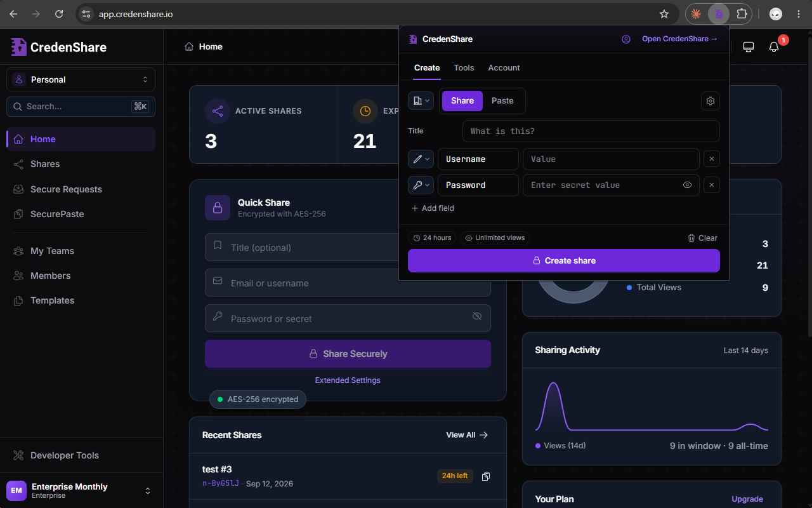This screenshot has width=812, height=508.
Task: Bookmark this page with the star icon
Action: (x=664, y=14)
